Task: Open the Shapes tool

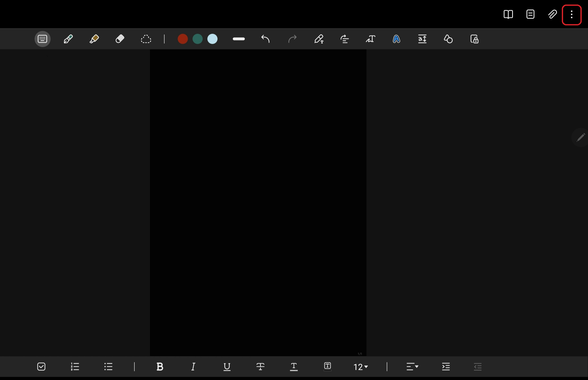Action: point(448,39)
